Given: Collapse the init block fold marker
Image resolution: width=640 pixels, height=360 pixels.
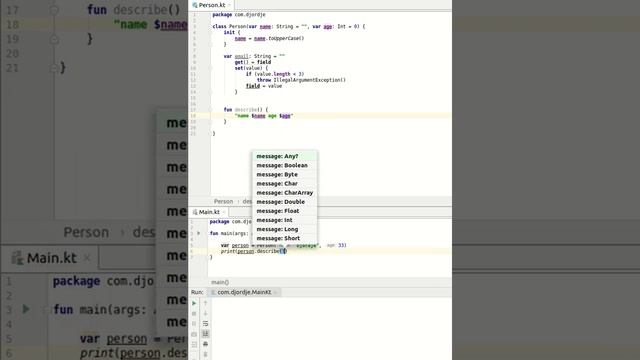Looking at the screenshot, I should [x=211, y=32].
